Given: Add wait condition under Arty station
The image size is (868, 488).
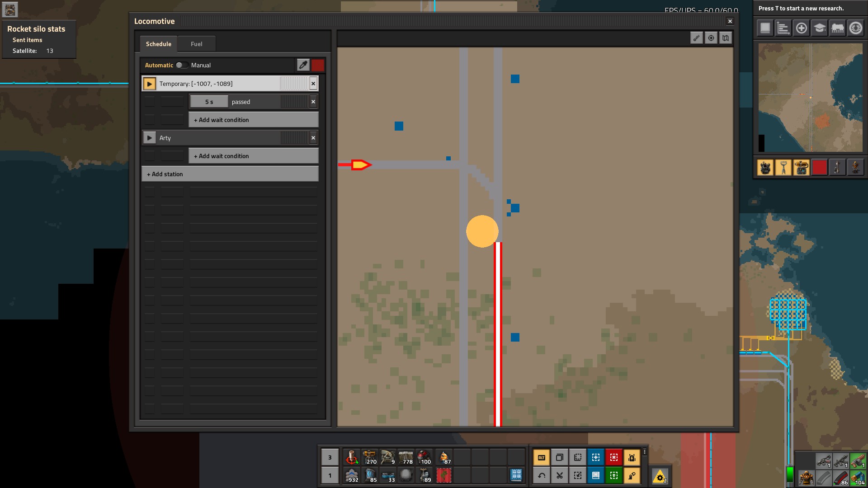Looking at the screenshot, I should pyautogui.click(x=253, y=156).
